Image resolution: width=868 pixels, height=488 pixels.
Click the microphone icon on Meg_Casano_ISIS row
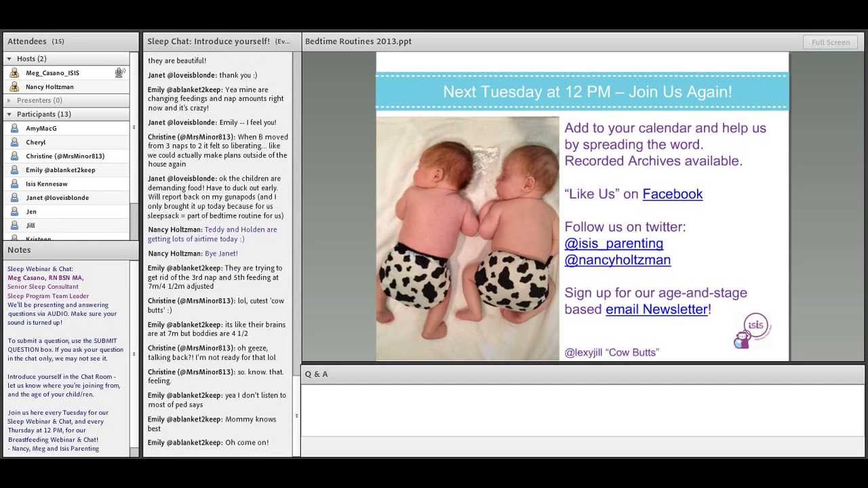pos(119,73)
